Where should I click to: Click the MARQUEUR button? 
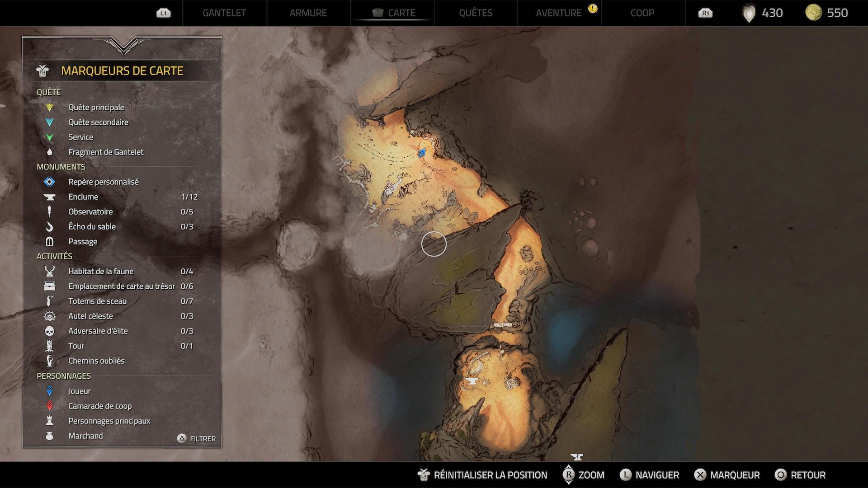(x=727, y=475)
